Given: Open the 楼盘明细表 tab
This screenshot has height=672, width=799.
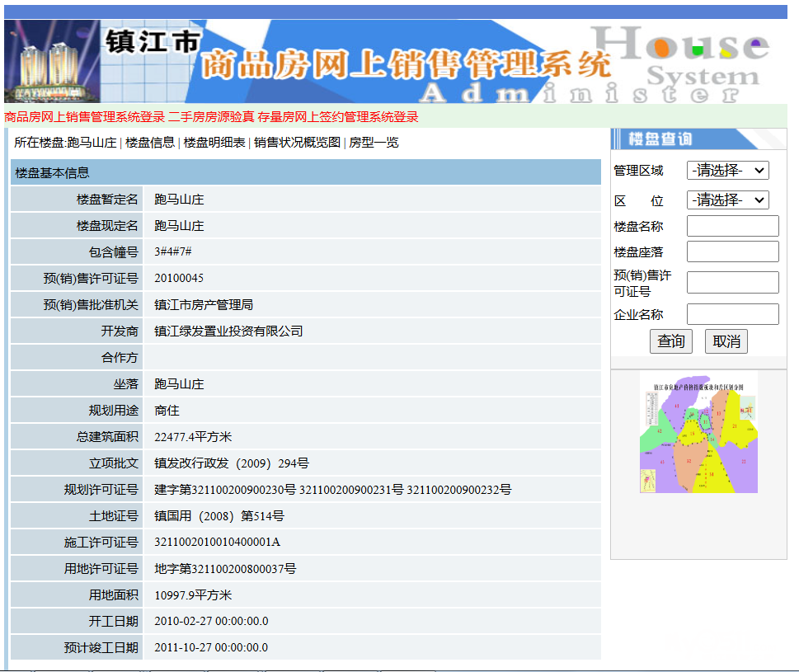Looking at the screenshot, I should pos(214,143).
